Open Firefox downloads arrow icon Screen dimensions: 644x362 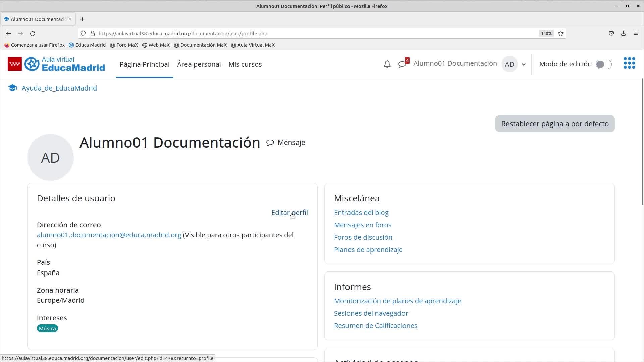click(x=623, y=33)
